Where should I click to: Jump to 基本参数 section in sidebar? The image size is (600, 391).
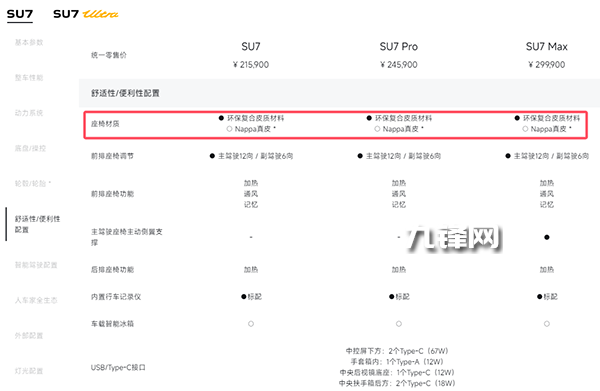point(29,42)
